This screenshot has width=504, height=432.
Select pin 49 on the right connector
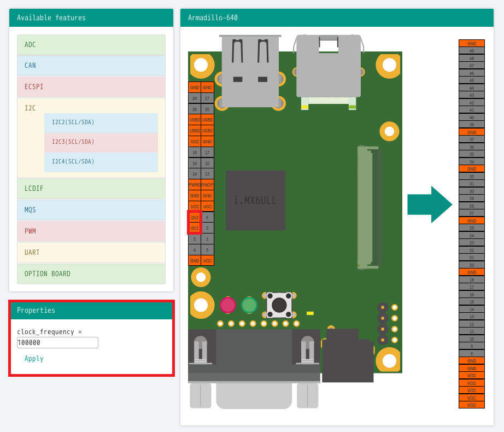[x=471, y=51]
